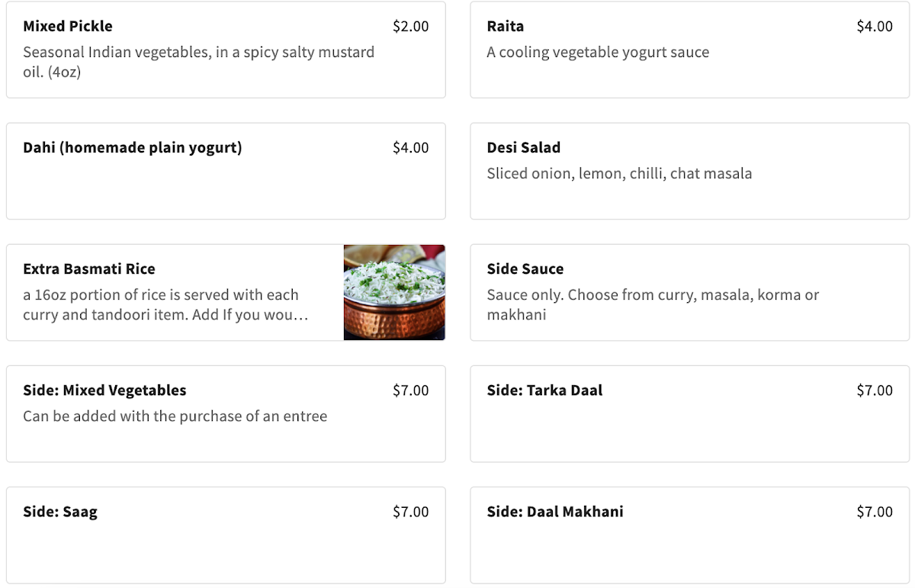Click Raita's $4.00 price label
This screenshot has width=915, height=588.
875,27
